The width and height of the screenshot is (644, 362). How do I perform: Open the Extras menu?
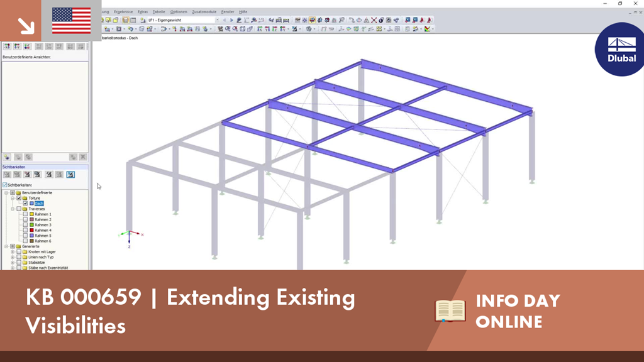(143, 12)
